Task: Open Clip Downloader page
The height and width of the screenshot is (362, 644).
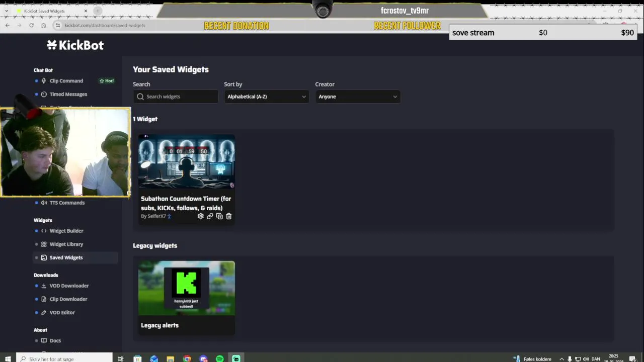Action: 68,299
